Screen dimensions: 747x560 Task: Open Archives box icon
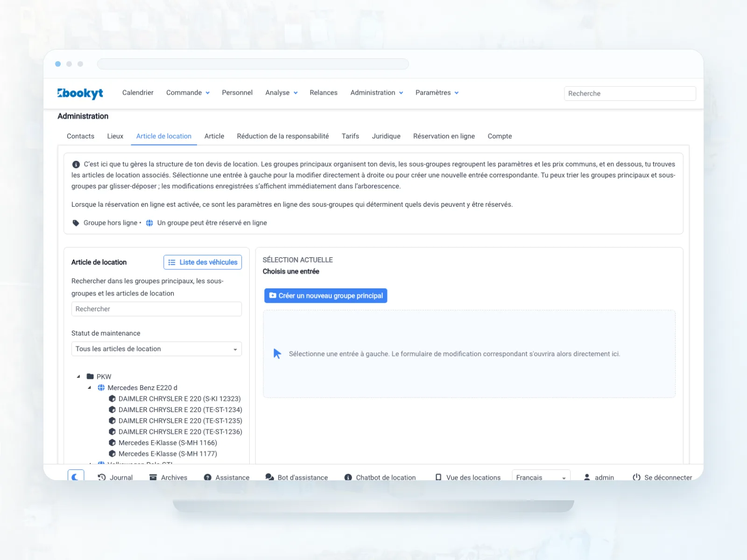(153, 477)
